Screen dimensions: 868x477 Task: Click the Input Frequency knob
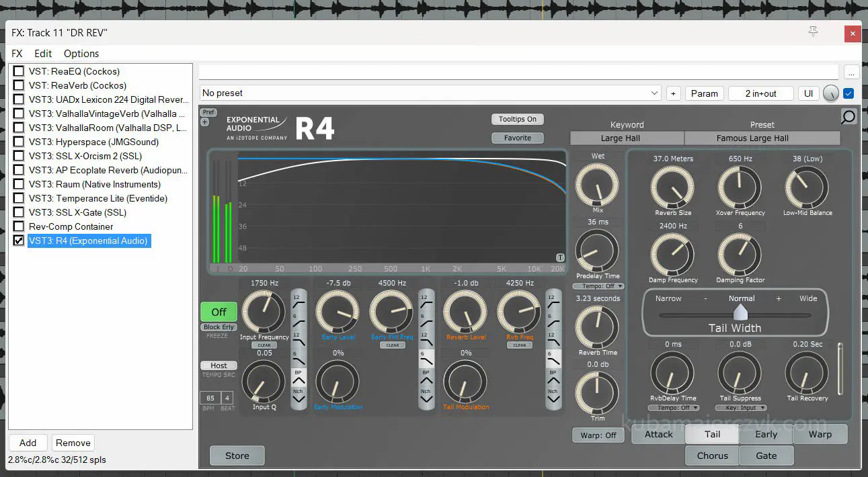tap(264, 312)
